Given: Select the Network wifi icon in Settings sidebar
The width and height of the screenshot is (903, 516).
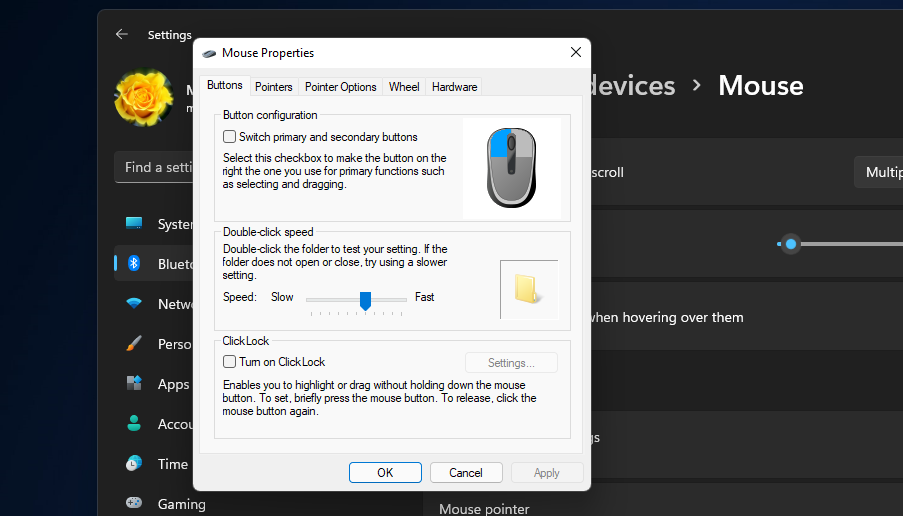Looking at the screenshot, I should [x=134, y=303].
